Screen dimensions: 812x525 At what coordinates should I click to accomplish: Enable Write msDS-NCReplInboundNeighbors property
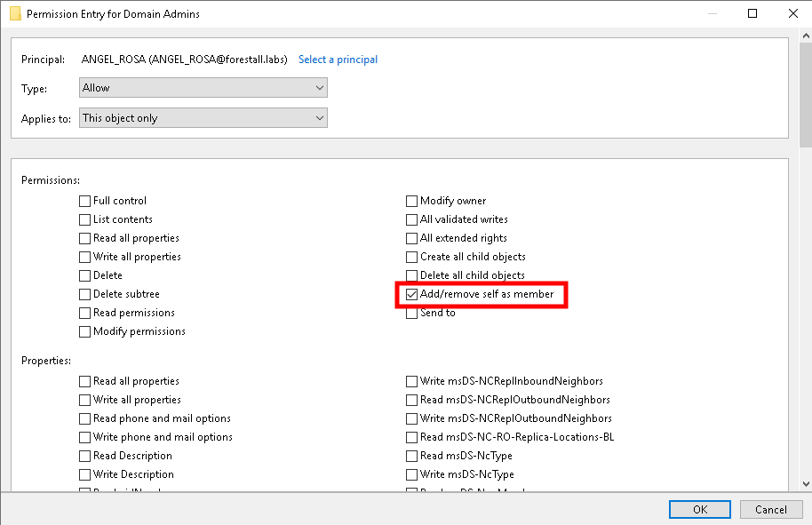tap(412, 381)
